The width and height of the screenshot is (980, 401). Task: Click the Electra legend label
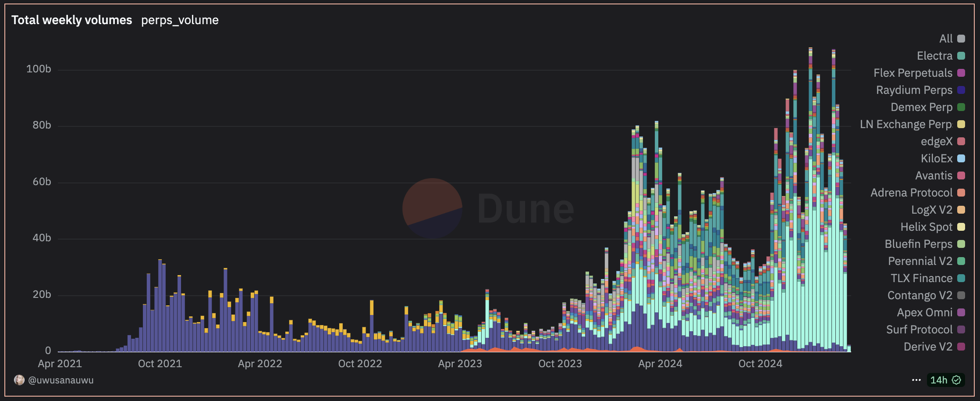(x=935, y=56)
